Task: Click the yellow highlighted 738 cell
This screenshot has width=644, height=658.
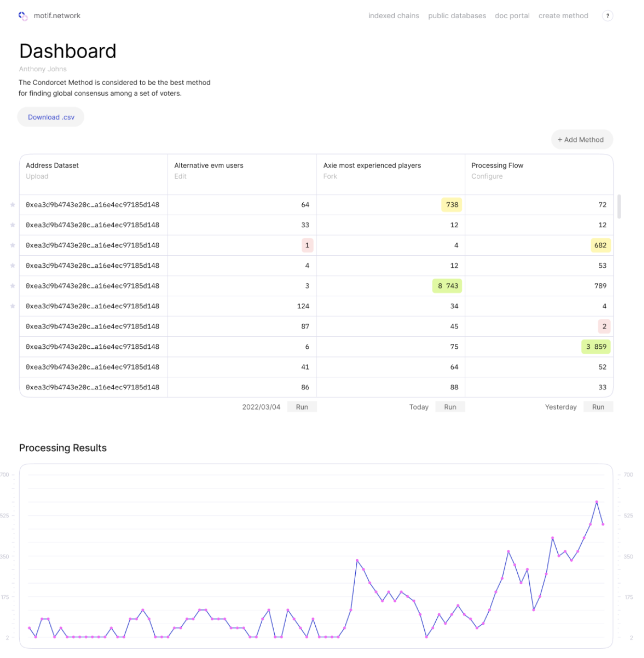Action: pyautogui.click(x=451, y=205)
